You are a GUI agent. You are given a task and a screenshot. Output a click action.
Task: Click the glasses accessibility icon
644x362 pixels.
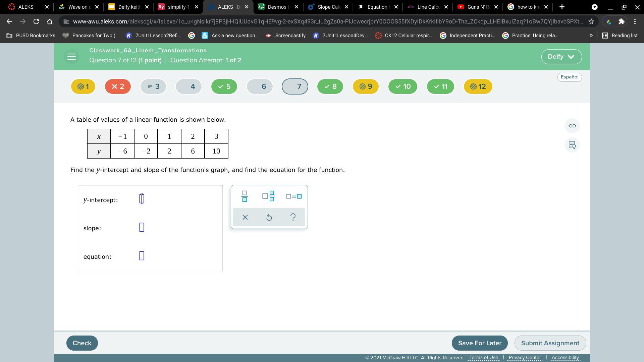(x=572, y=126)
